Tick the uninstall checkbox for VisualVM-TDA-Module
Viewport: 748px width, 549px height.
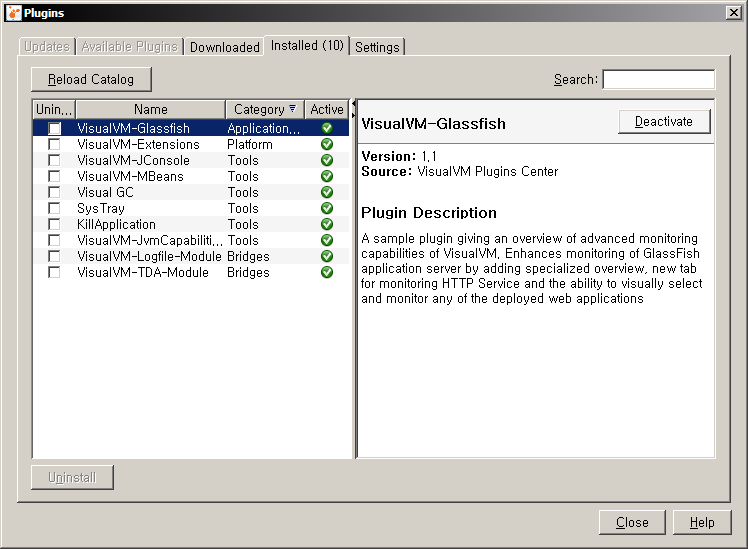(55, 272)
